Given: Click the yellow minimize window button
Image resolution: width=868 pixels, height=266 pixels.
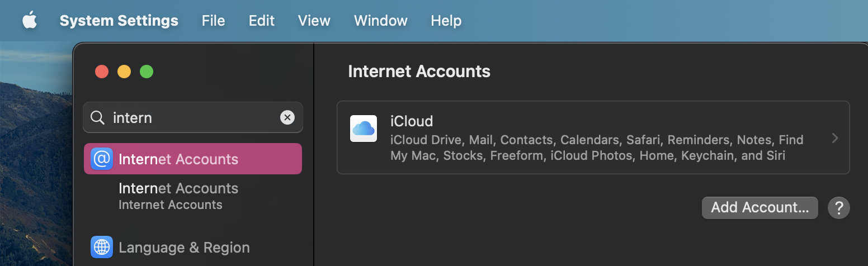Looking at the screenshot, I should (124, 72).
